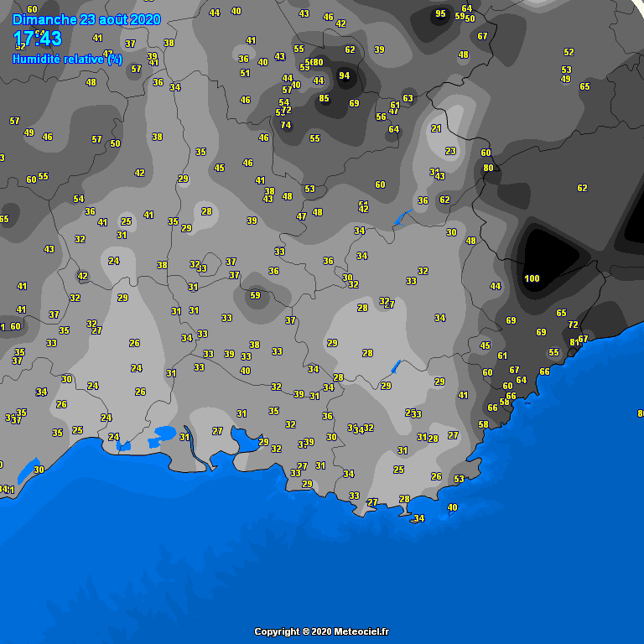Click the large Étang de Berre lagoon shape
The width and height of the screenshot is (644, 644).
click(x=247, y=438)
